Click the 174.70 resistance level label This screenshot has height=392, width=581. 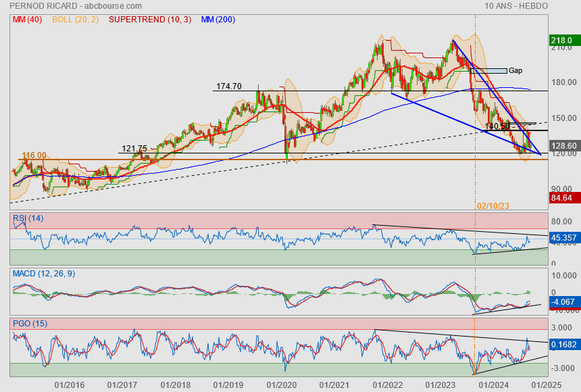click(x=228, y=87)
